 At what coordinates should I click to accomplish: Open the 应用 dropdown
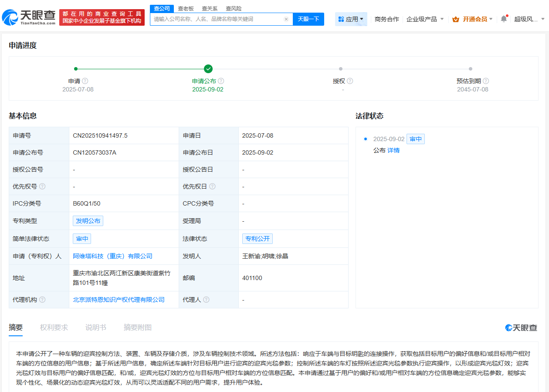[351, 19]
